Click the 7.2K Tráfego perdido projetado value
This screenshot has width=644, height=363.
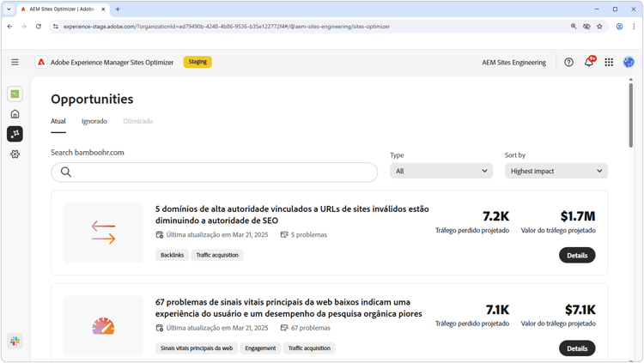point(495,216)
